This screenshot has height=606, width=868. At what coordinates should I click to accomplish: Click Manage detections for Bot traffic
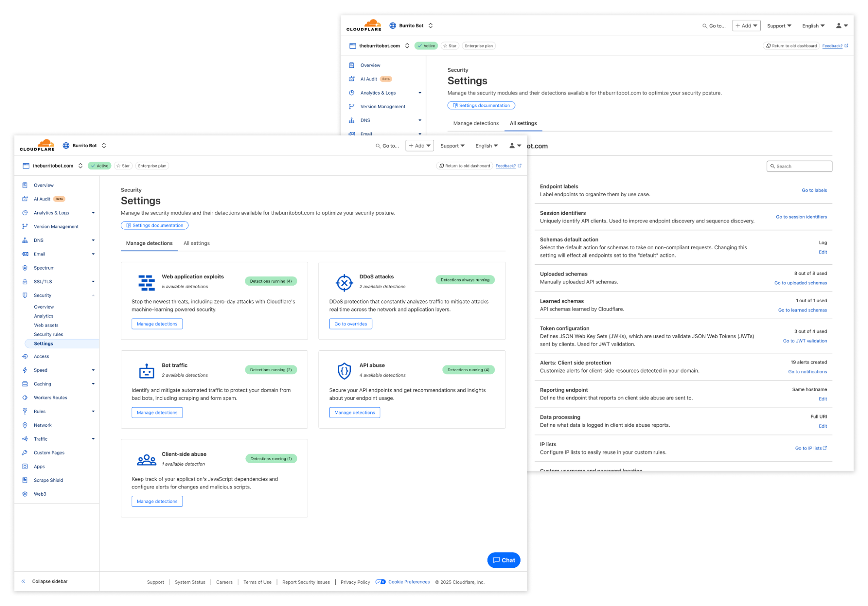(x=157, y=413)
